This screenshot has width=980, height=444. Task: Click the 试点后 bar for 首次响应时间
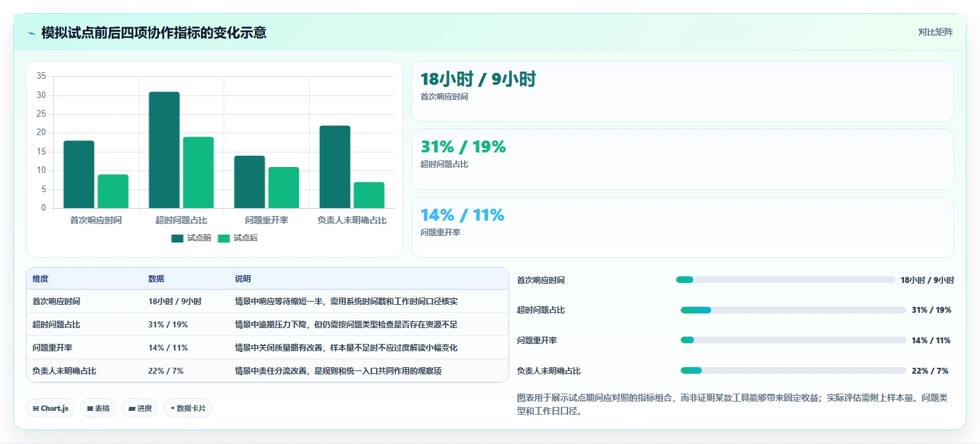[x=113, y=192]
